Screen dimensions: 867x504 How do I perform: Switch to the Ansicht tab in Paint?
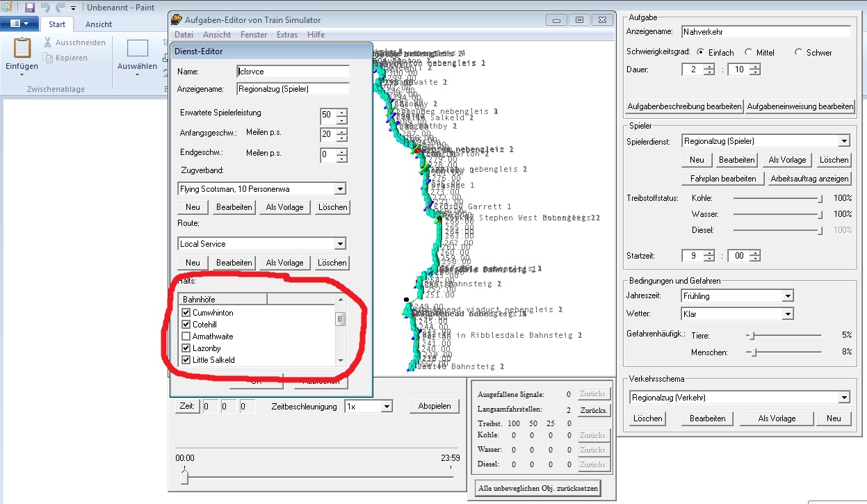tap(99, 24)
